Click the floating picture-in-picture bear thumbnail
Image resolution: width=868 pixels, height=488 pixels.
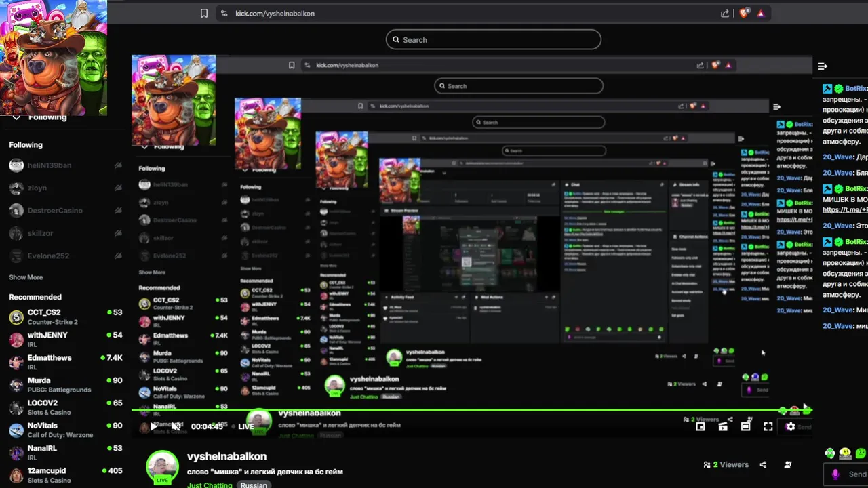click(54, 58)
